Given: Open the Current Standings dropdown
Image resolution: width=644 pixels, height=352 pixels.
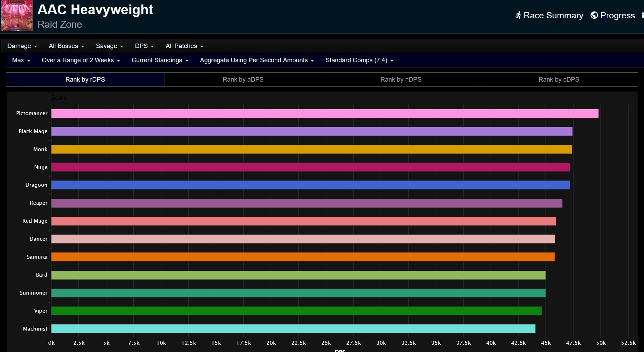Looking at the screenshot, I should (160, 60).
